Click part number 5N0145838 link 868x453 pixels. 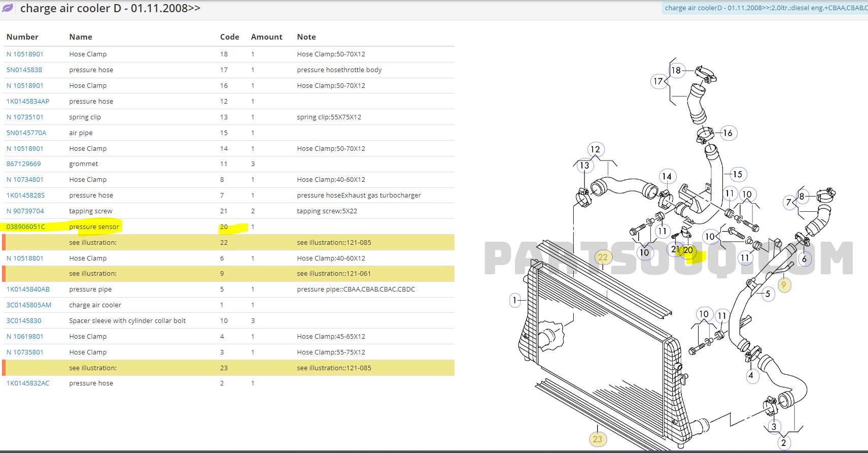[24, 70]
